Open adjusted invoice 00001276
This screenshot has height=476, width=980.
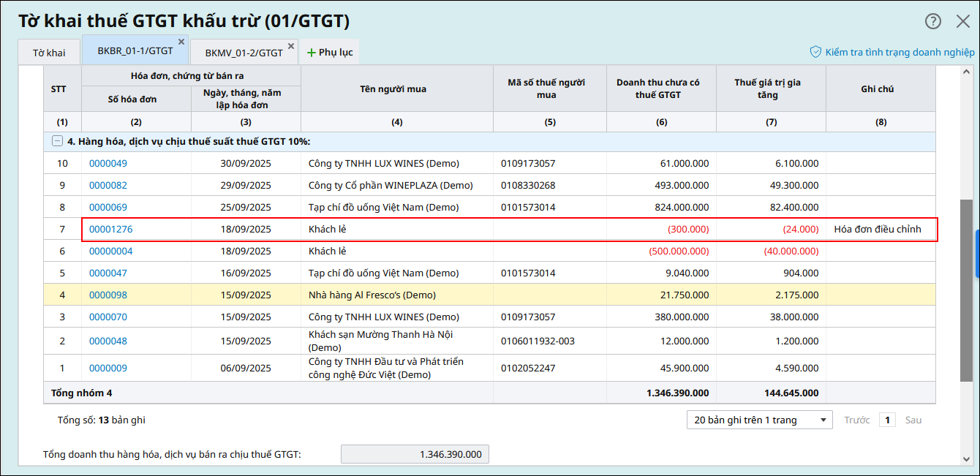coord(110,229)
